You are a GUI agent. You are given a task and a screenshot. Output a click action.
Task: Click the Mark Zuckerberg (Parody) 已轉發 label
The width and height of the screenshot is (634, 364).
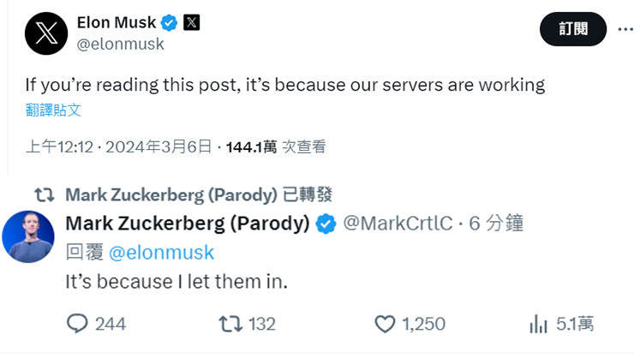pyautogui.click(x=198, y=194)
